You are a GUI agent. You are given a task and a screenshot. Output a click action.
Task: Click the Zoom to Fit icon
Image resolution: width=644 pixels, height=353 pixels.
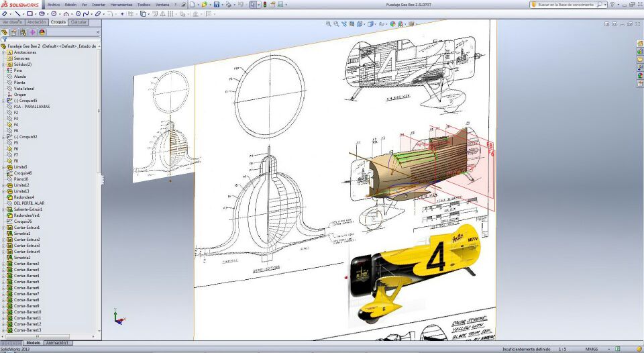(329, 23)
